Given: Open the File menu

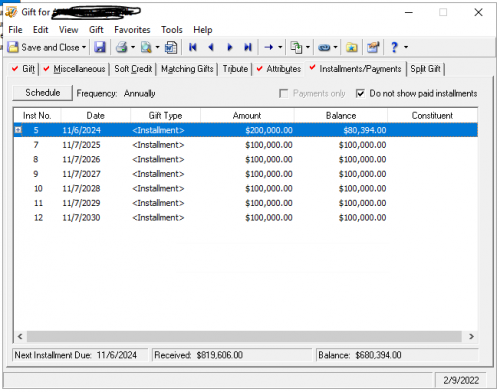Looking at the screenshot, I should click(x=15, y=30).
